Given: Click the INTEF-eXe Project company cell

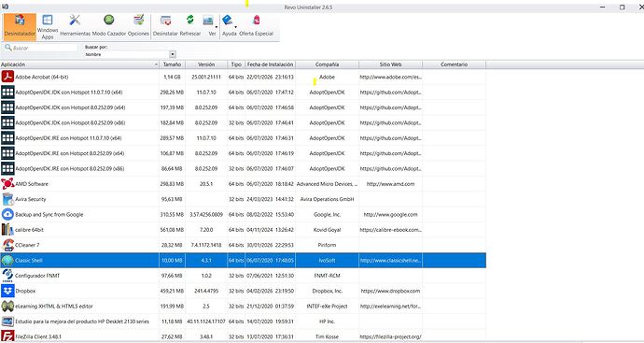Looking at the screenshot, I should [x=327, y=306].
